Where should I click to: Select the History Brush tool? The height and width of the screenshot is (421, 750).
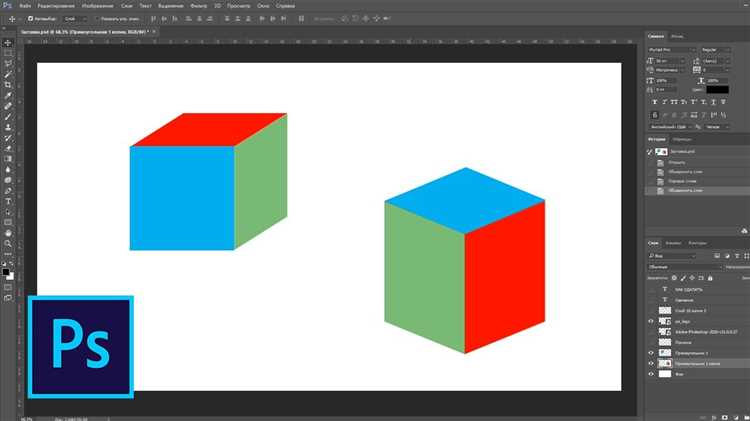pos(8,138)
